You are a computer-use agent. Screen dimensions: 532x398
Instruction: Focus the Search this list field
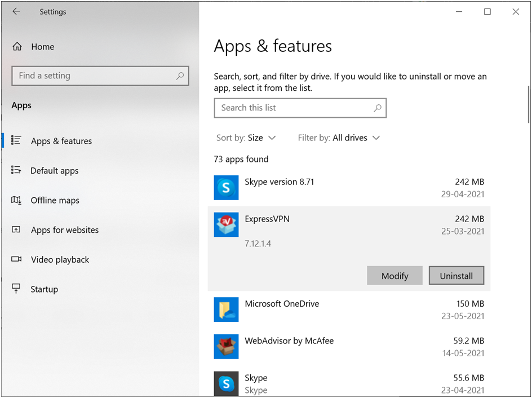point(300,108)
